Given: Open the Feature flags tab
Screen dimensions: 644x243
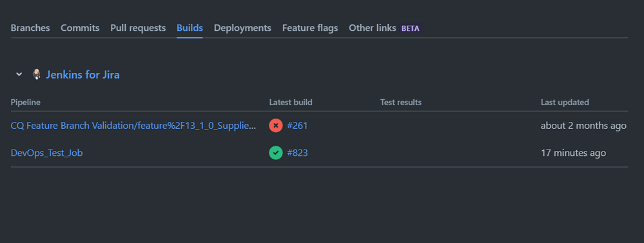Looking at the screenshot, I should [310, 28].
